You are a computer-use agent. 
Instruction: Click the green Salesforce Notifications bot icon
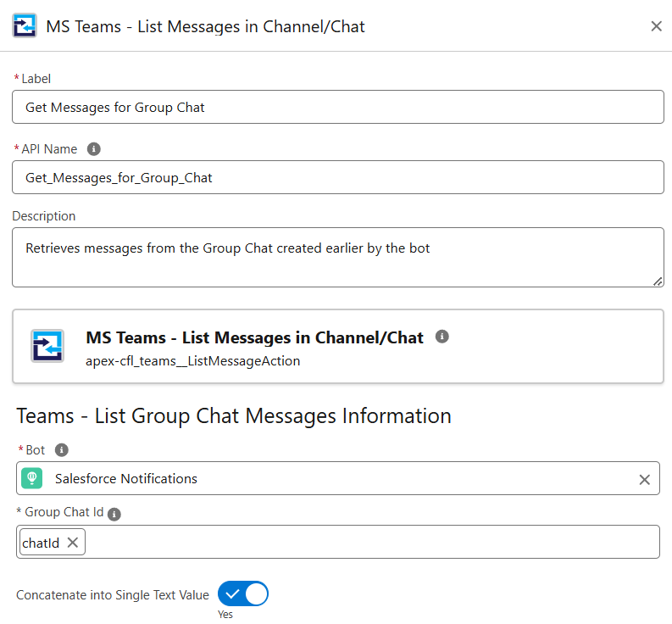click(x=32, y=478)
